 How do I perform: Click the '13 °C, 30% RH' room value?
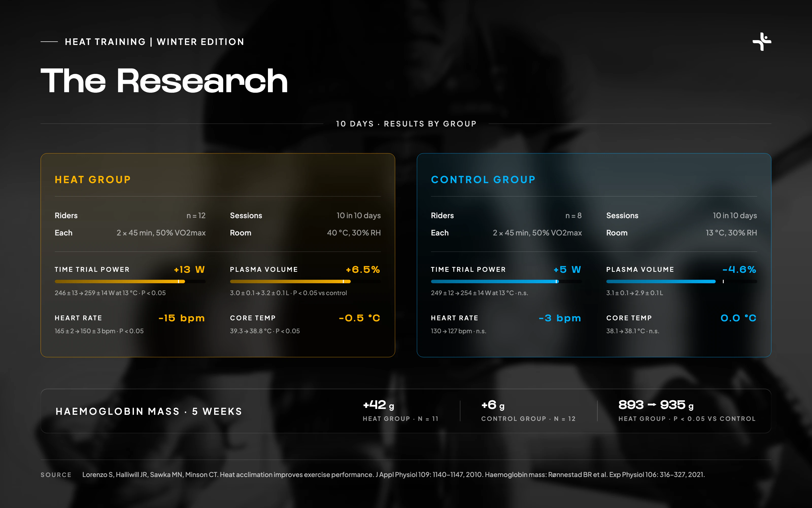(731, 233)
